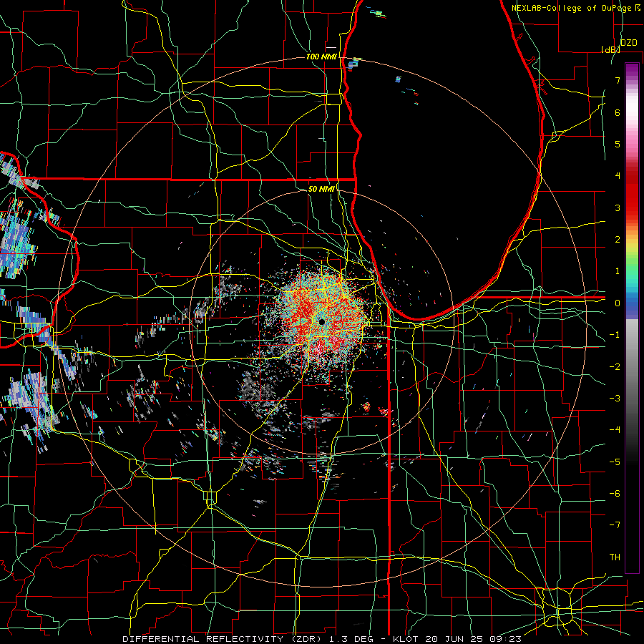Click the -1 value on color scale

click(615, 335)
